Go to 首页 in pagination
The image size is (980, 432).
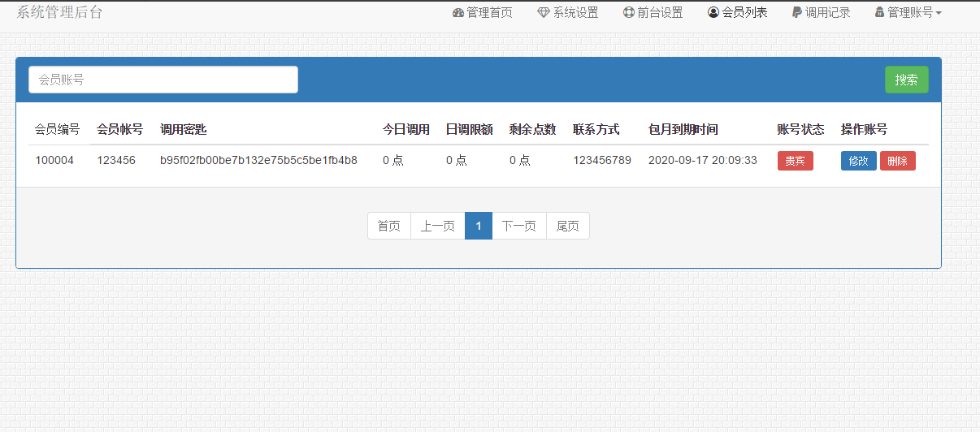tap(389, 226)
